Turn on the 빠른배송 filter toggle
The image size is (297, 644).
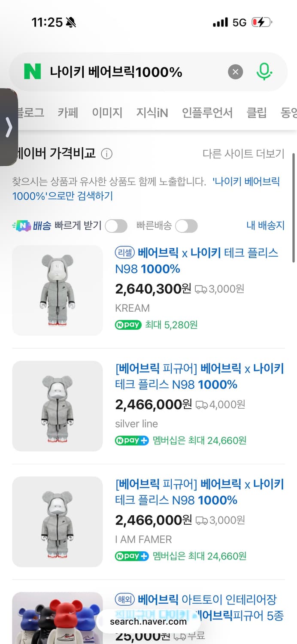pos(186,225)
